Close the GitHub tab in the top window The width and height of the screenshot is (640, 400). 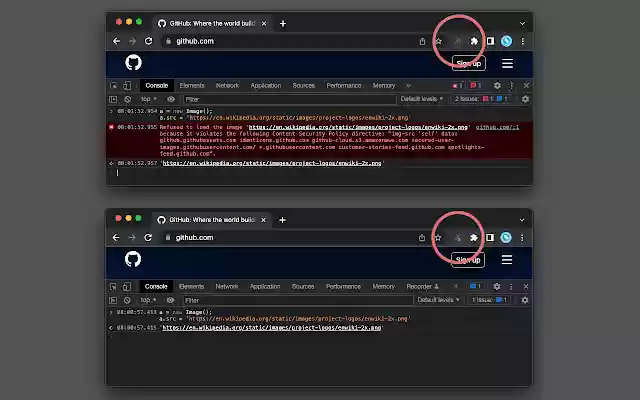tap(264, 24)
